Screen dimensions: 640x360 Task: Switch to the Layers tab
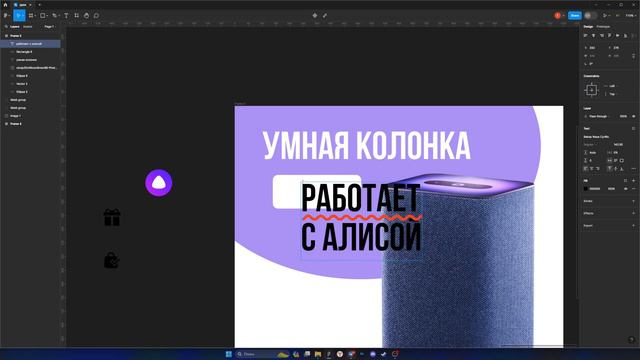click(15, 27)
